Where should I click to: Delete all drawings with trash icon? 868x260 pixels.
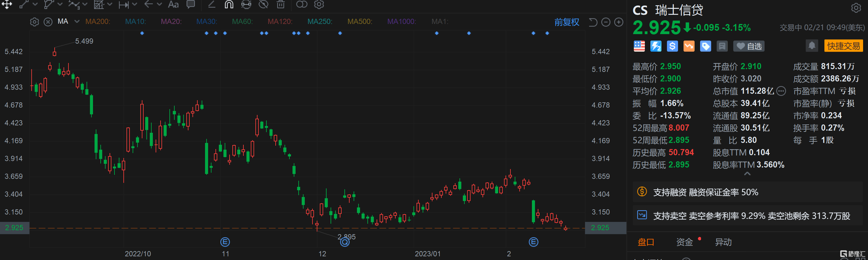(281, 4)
